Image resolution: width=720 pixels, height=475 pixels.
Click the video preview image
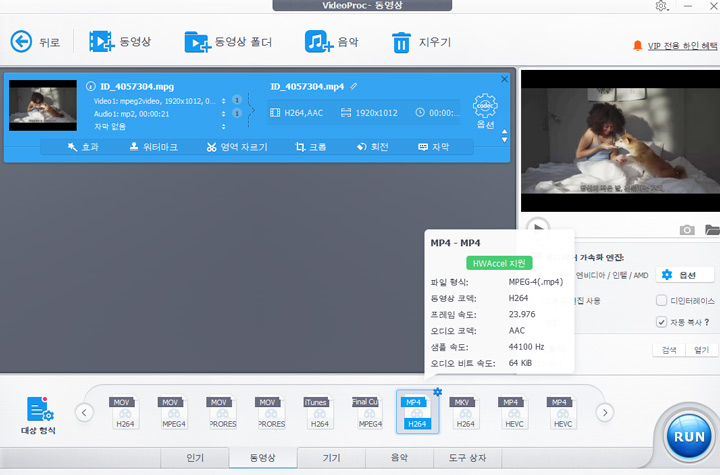[620, 141]
